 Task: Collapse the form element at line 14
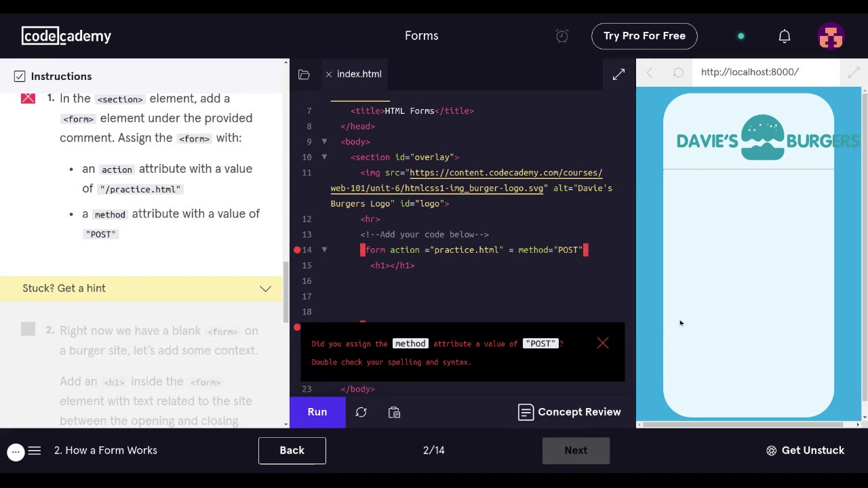[x=324, y=250]
